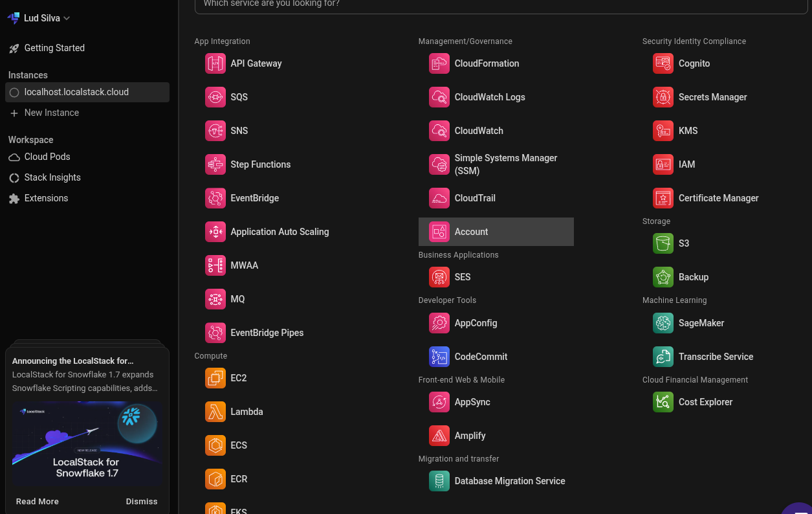Click the API Gateway service icon
This screenshot has height=514, width=812.
pyautogui.click(x=215, y=63)
